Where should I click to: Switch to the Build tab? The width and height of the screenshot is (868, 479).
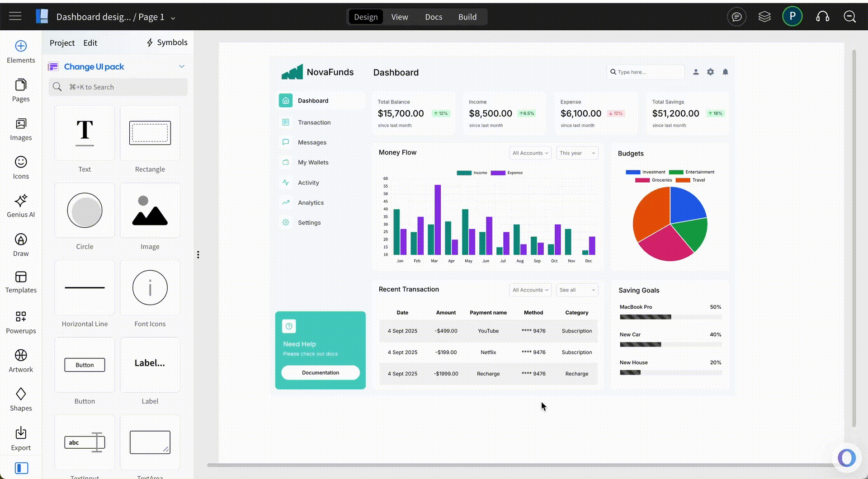pos(467,17)
